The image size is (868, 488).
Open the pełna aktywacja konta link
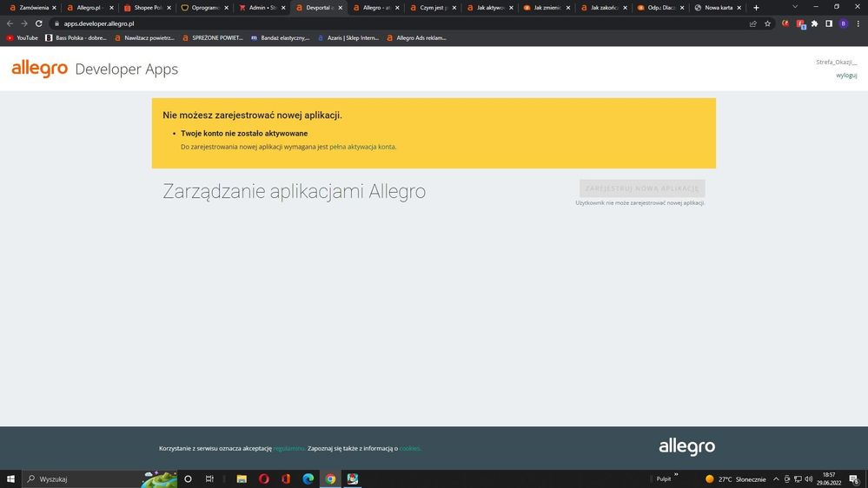pos(362,147)
